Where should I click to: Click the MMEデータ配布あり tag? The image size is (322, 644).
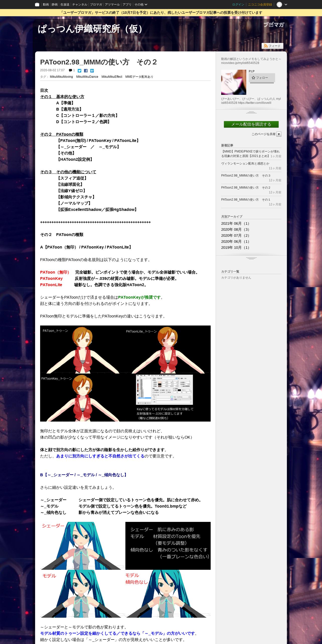click(x=139, y=77)
